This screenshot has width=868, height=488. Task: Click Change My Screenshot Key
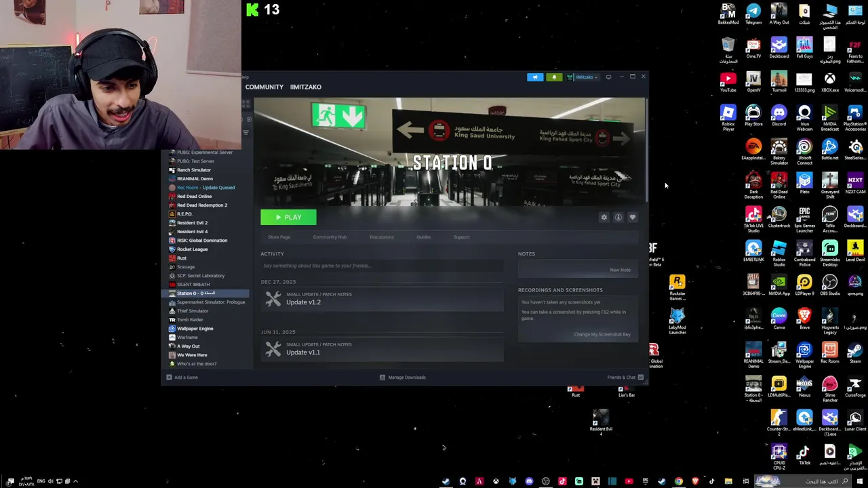tap(602, 334)
